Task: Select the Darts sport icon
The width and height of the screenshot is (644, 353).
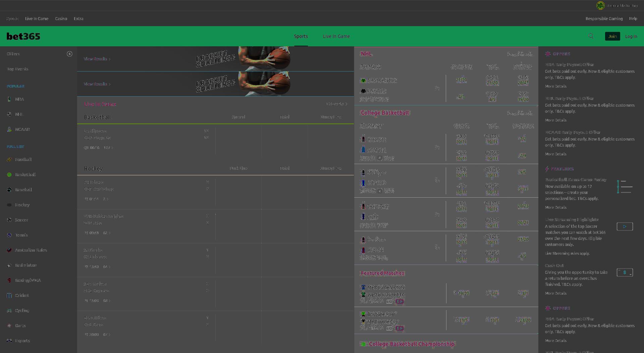Action: (9, 325)
